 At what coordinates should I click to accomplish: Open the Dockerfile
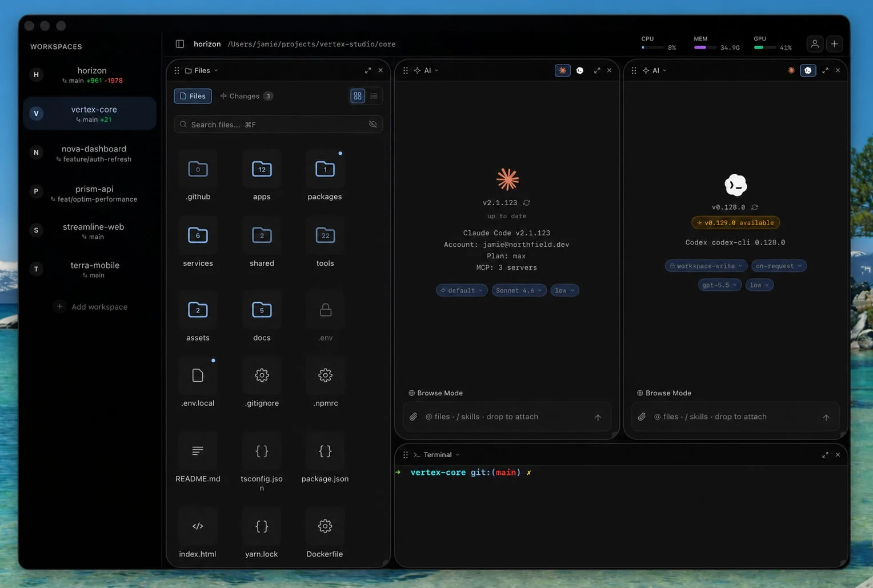pyautogui.click(x=325, y=534)
